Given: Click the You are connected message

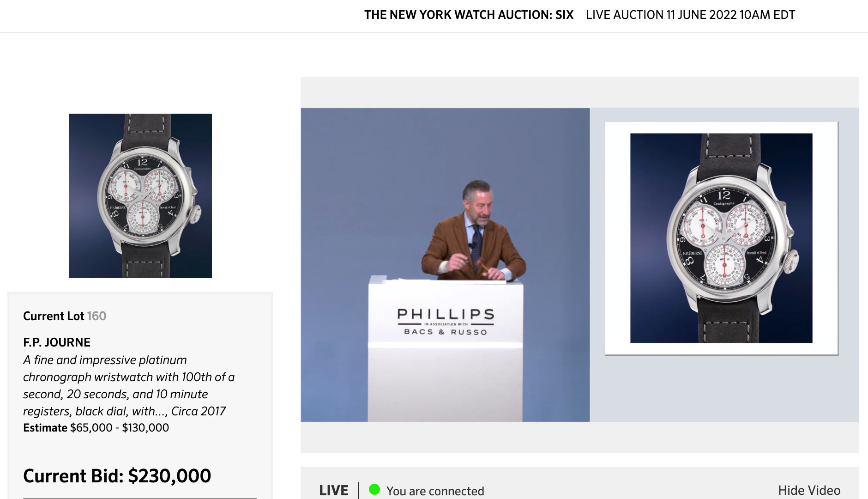Looking at the screenshot, I should coord(435,491).
